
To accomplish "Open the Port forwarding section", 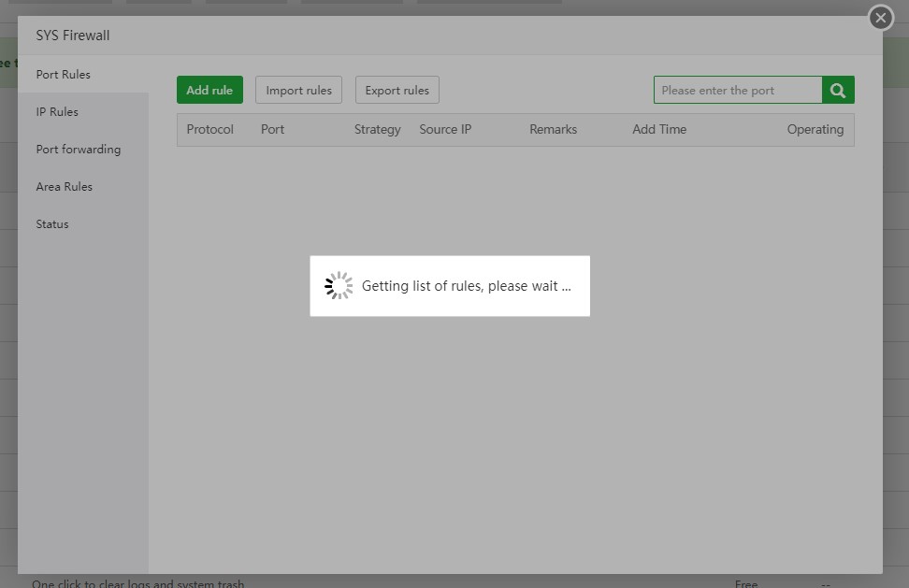I will click(x=79, y=149).
